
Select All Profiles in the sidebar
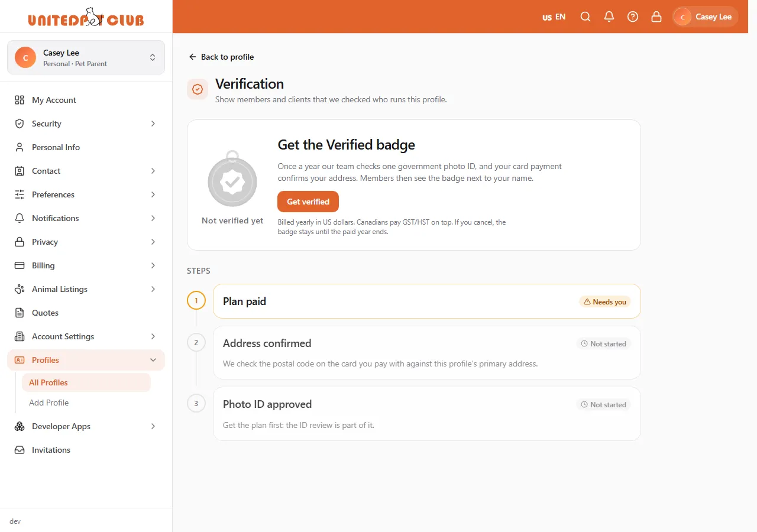(86, 382)
